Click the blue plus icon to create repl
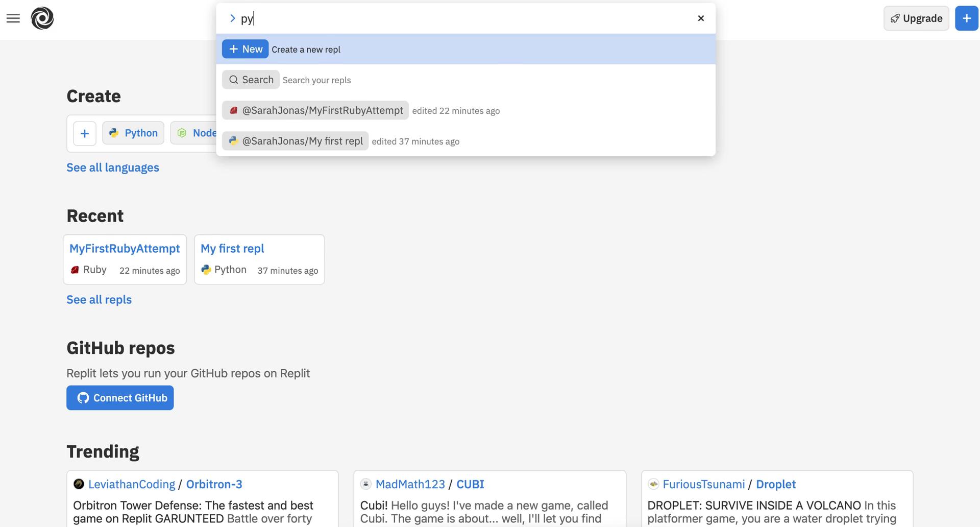Viewport: 980px width, 527px height. (x=966, y=18)
